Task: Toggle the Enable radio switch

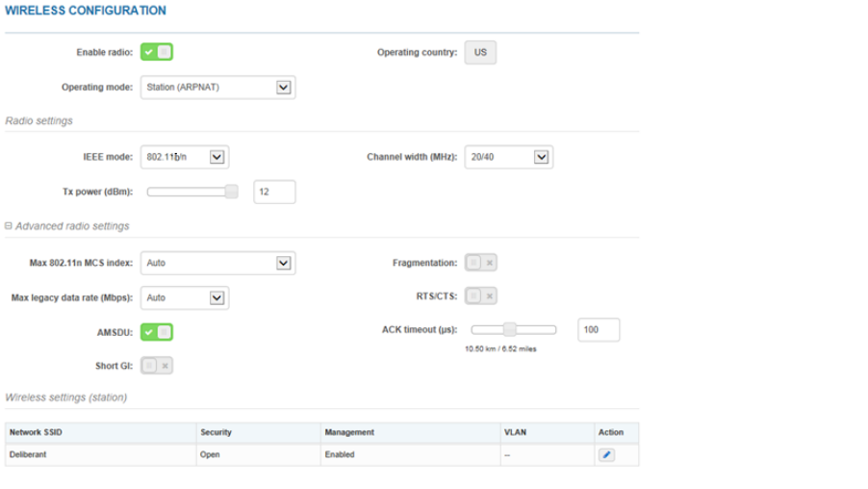Action: tap(157, 52)
